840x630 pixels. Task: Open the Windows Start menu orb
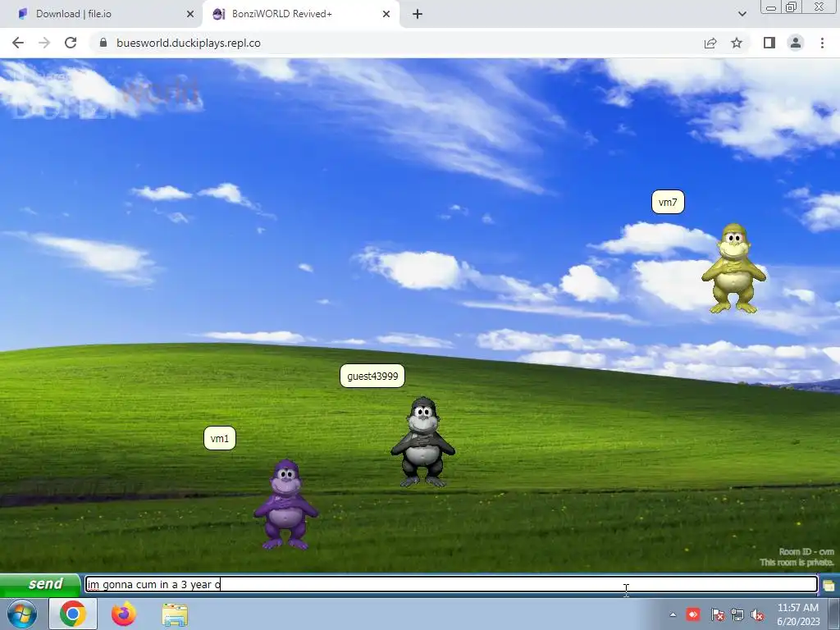click(22, 614)
